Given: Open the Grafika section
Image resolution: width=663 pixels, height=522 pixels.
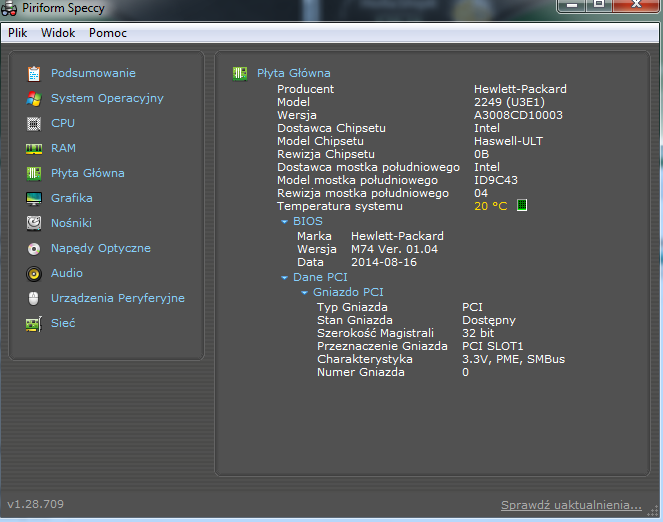Looking at the screenshot, I should tap(71, 198).
